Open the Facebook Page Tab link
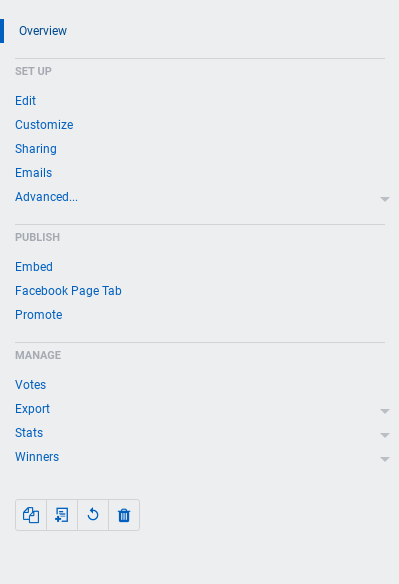 click(68, 291)
